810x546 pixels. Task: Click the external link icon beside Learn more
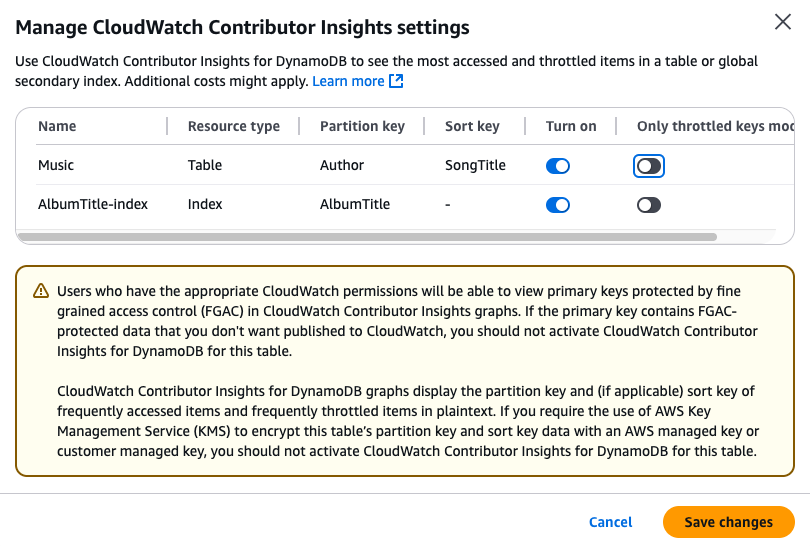(396, 81)
